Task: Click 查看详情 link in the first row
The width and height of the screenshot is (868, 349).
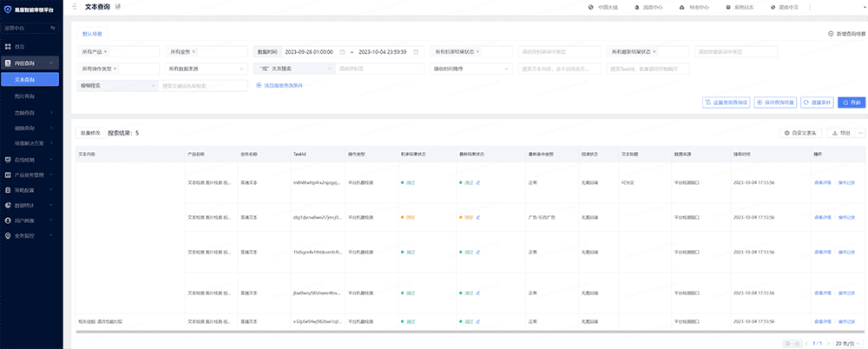Action: [x=824, y=182]
